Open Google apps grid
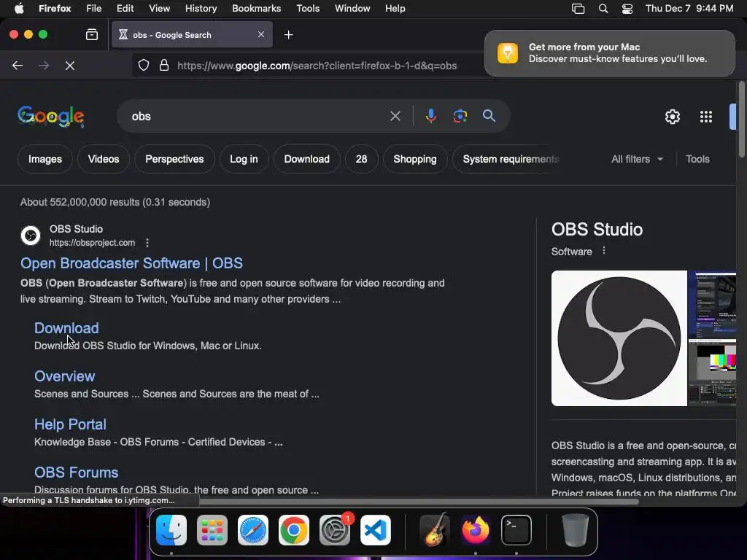Viewport: 747px width, 560px height. (706, 117)
